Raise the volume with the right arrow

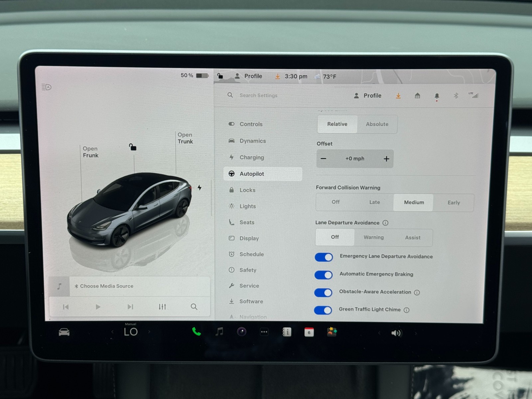[x=416, y=333]
